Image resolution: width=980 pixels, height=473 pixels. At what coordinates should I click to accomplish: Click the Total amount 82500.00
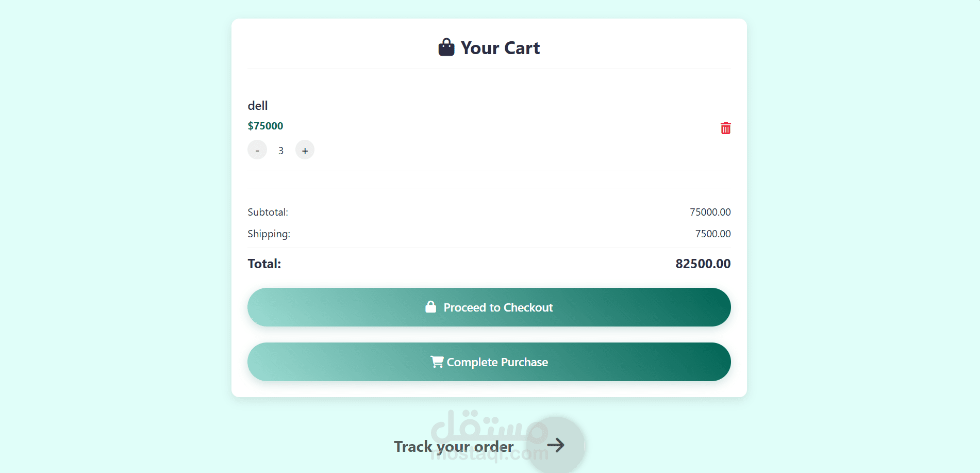(703, 264)
